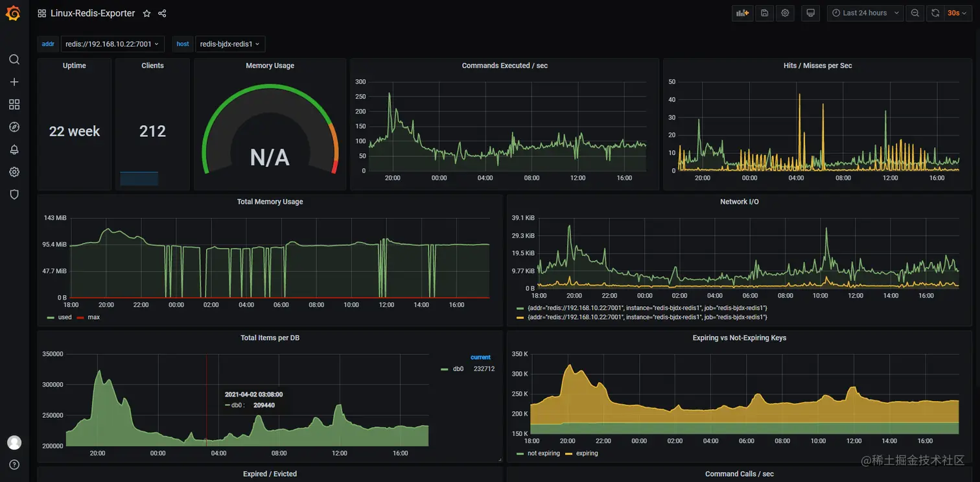
Task: Open the 30s refresh interval dropdown
Action: [x=957, y=13]
